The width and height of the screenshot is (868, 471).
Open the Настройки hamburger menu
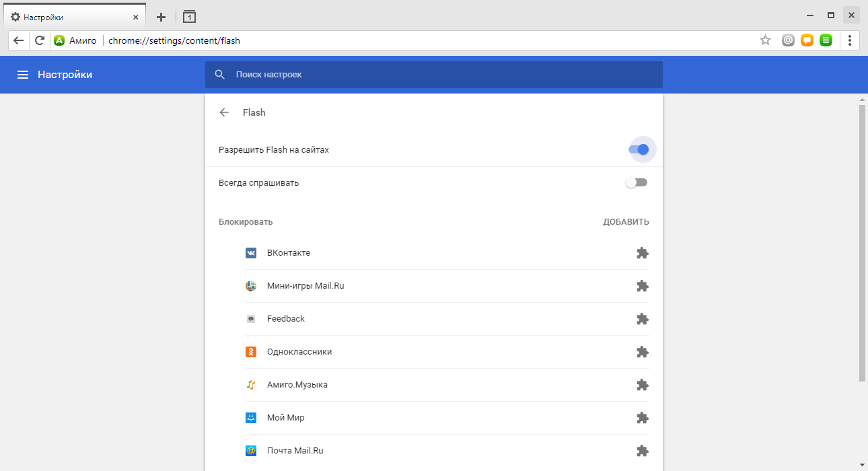click(x=23, y=75)
